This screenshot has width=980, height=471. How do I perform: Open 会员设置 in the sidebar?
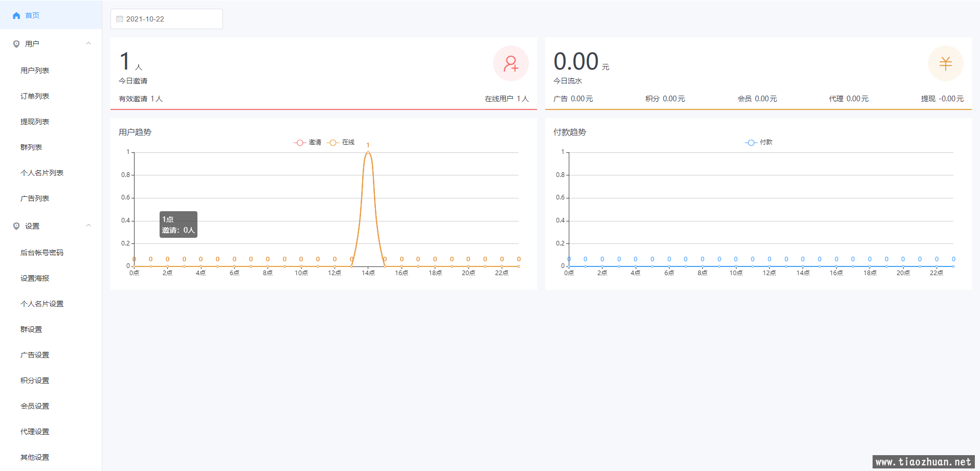(x=35, y=406)
